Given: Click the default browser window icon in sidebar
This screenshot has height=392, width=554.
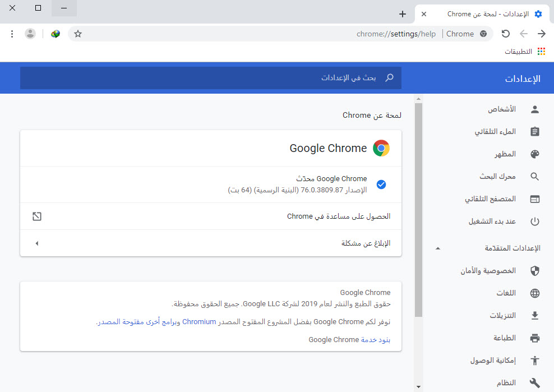Looking at the screenshot, I should [x=534, y=199].
